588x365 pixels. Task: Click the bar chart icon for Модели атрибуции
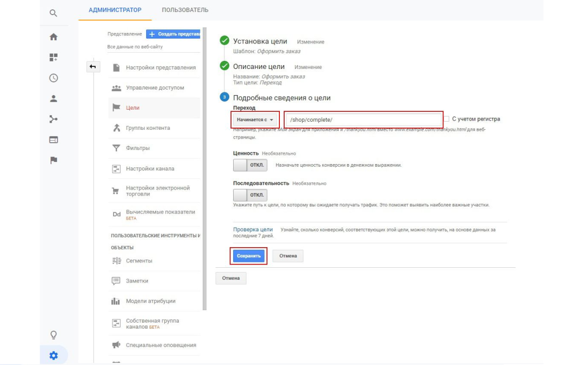point(116,301)
